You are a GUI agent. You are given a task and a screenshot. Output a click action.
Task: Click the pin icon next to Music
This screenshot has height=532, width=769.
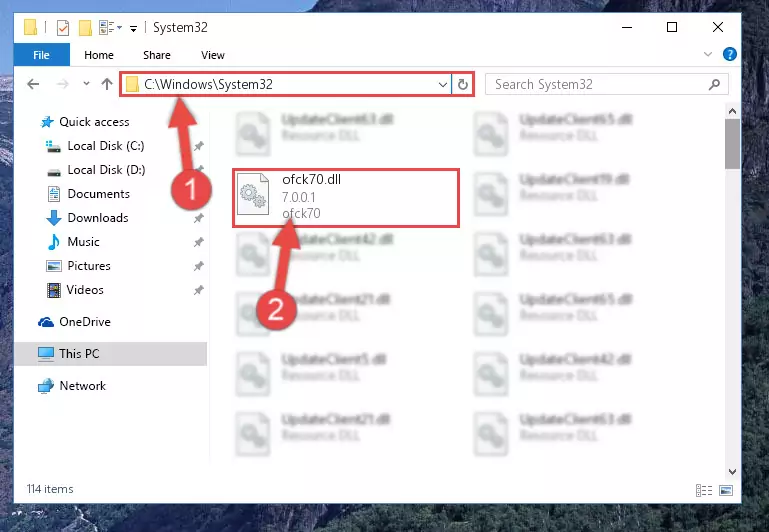(x=199, y=242)
